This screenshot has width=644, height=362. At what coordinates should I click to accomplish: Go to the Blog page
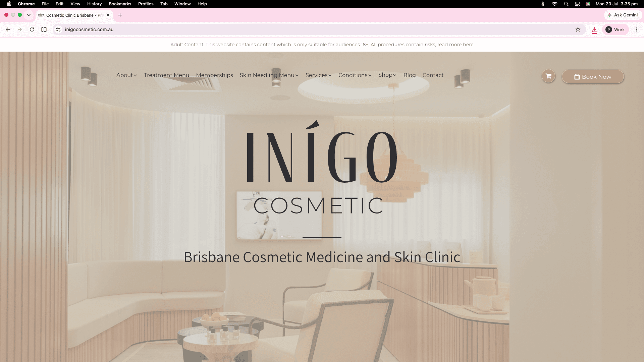click(x=410, y=75)
